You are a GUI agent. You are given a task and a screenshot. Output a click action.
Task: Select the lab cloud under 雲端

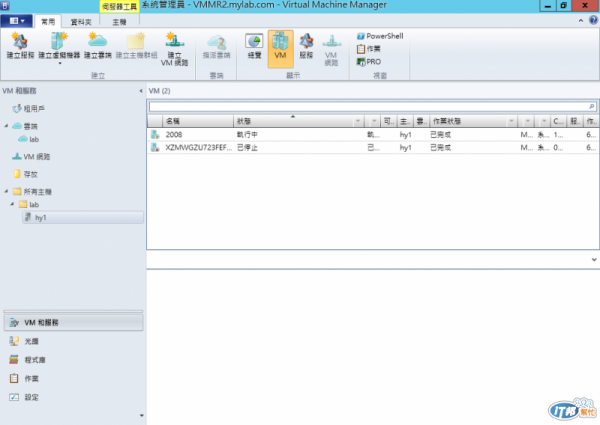pos(29,139)
